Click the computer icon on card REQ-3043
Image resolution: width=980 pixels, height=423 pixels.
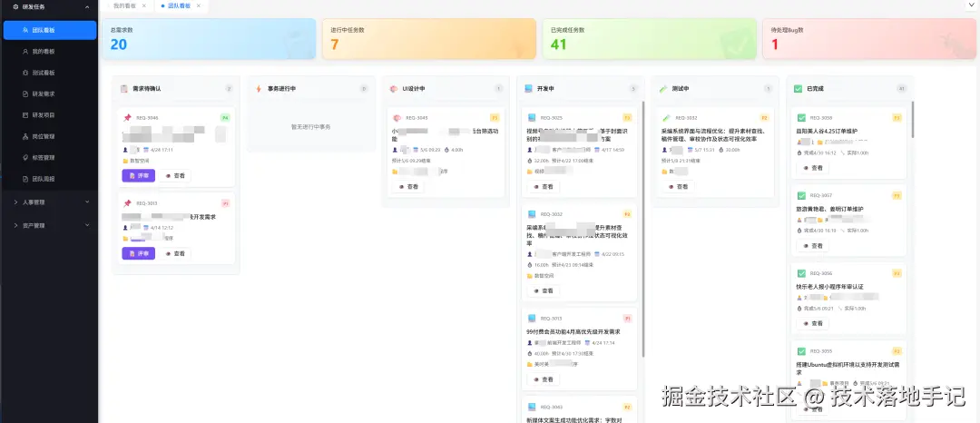tap(532, 407)
